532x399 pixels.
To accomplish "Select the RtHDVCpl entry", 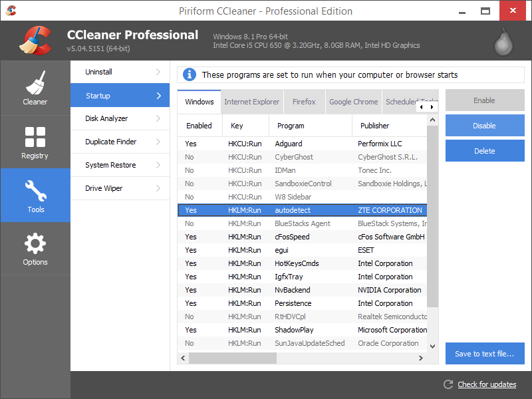I will click(x=302, y=317).
